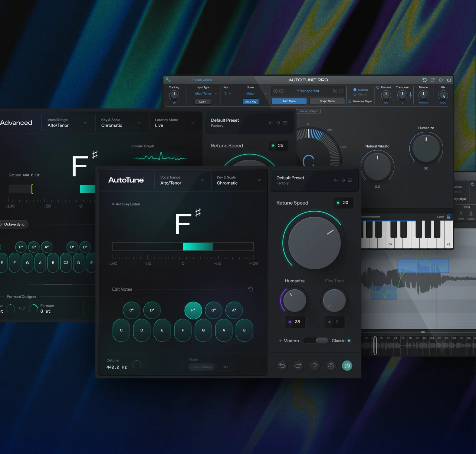This screenshot has width=476, height=454.
Task: Reset Edit Notes with the circular arrow icon
Action: point(251,289)
